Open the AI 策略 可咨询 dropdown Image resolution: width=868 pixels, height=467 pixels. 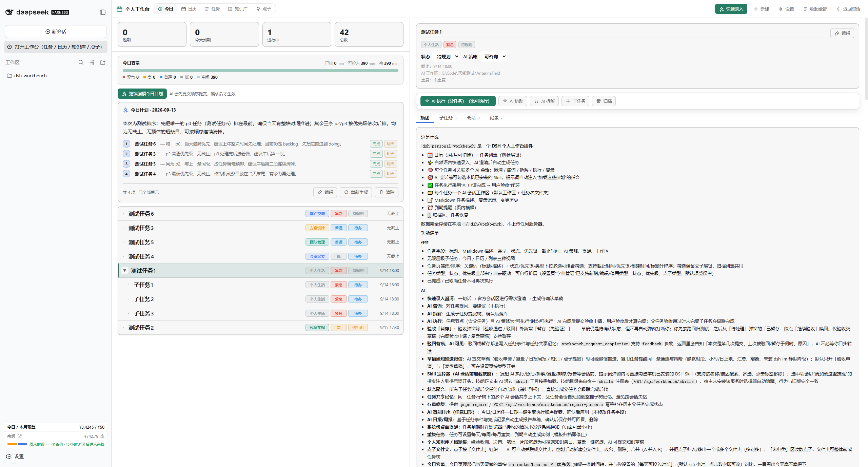(x=495, y=57)
